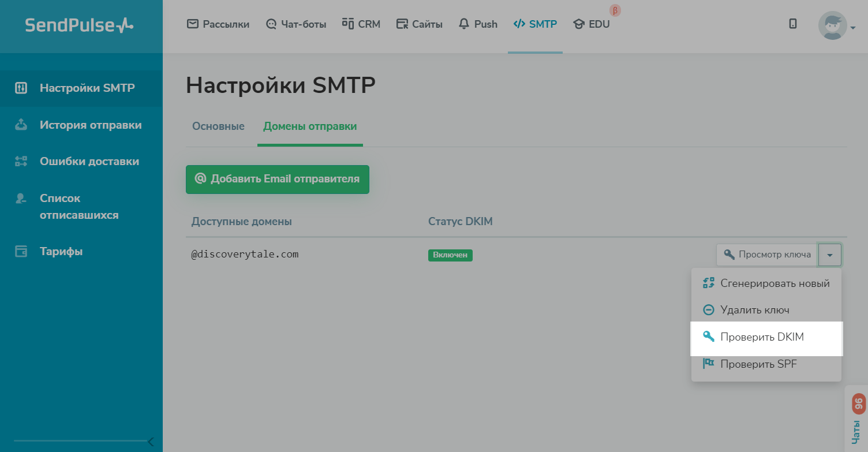Open the user avatar account menu
Screen dimensions: 868x452
click(836, 26)
